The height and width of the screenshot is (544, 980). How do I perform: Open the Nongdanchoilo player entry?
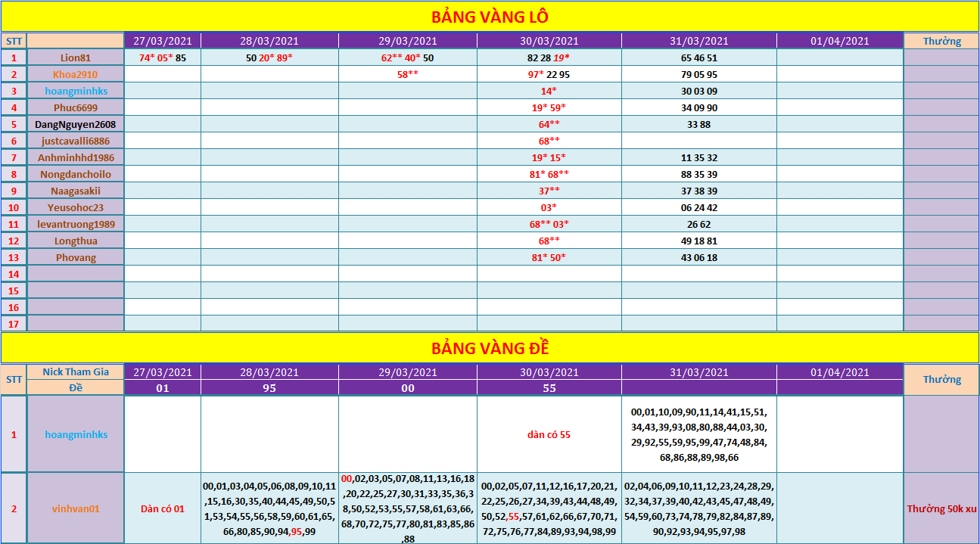[x=76, y=174]
